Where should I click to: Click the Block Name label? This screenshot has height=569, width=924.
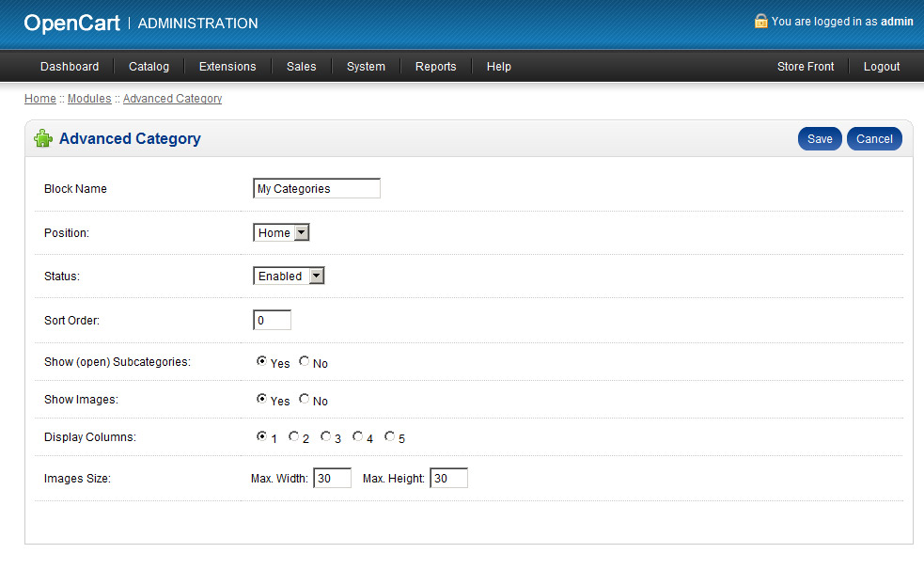pos(75,189)
